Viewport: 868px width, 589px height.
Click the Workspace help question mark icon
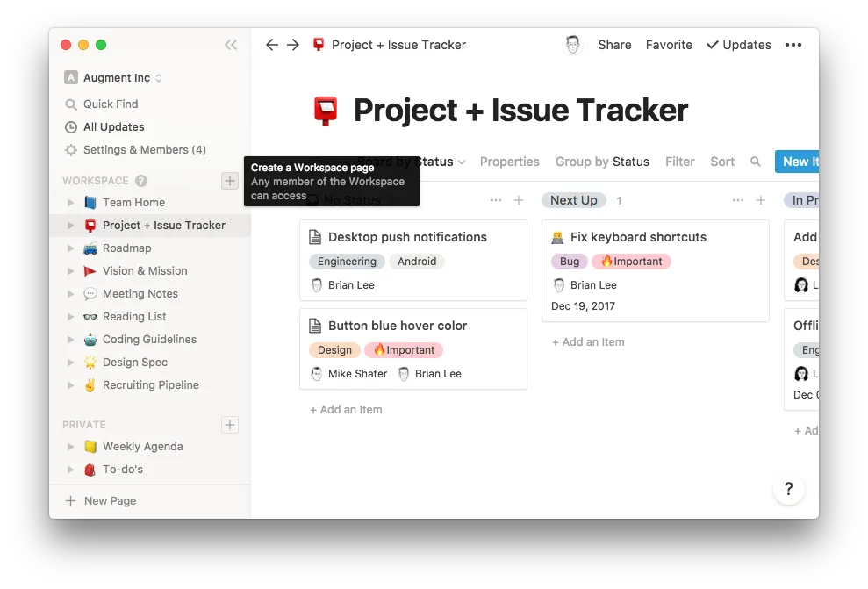coord(141,181)
